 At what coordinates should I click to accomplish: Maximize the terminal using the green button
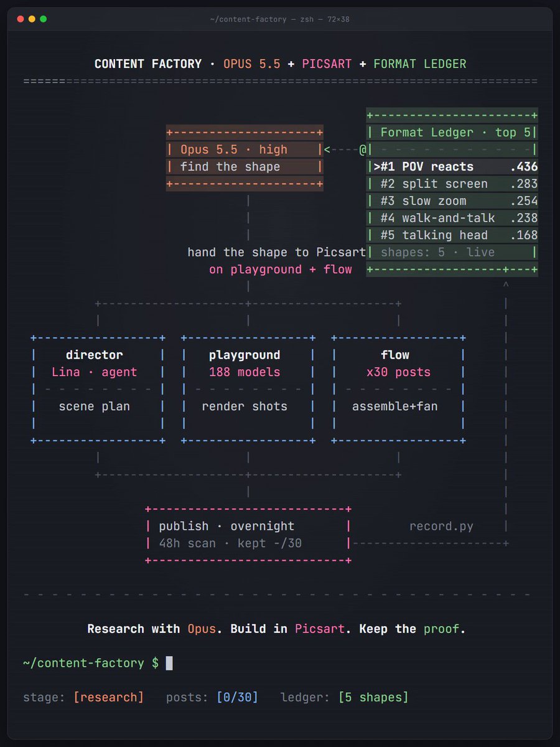pos(43,19)
